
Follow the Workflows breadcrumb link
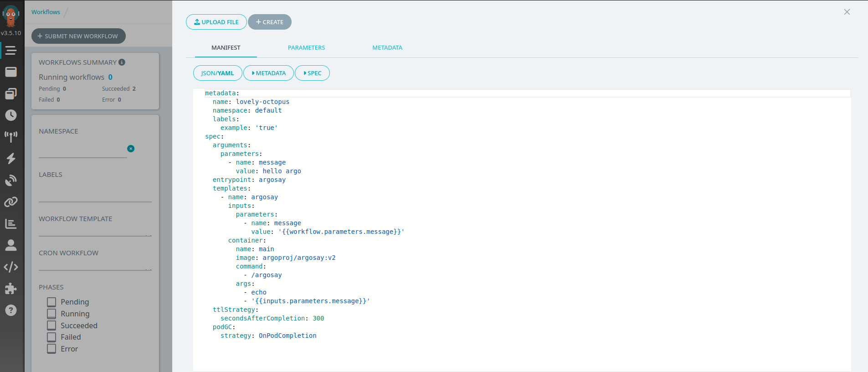46,12
